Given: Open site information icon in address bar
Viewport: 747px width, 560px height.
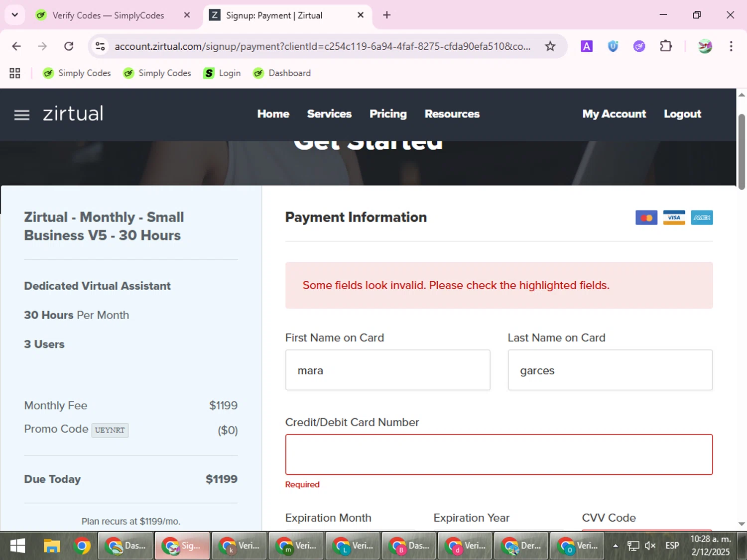Looking at the screenshot, I should pyautogui.click(x=100, y=46).
